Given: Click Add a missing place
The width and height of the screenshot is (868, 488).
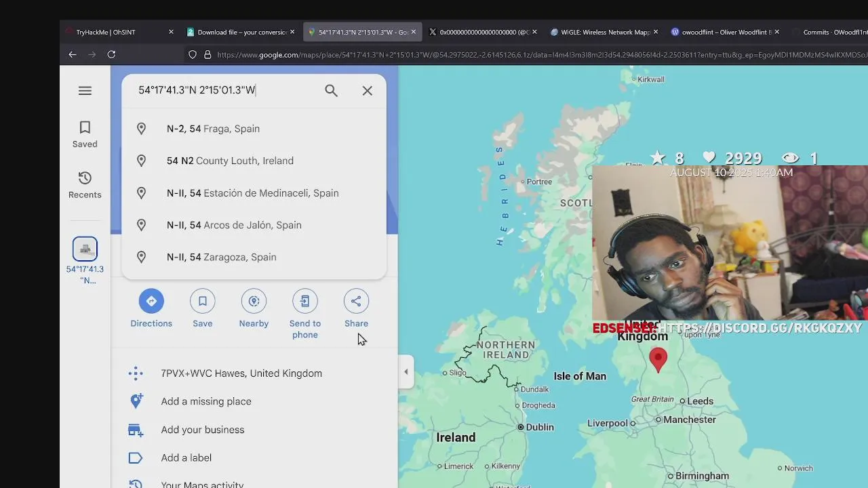Looking at the screenshot, I should point(254,401).
